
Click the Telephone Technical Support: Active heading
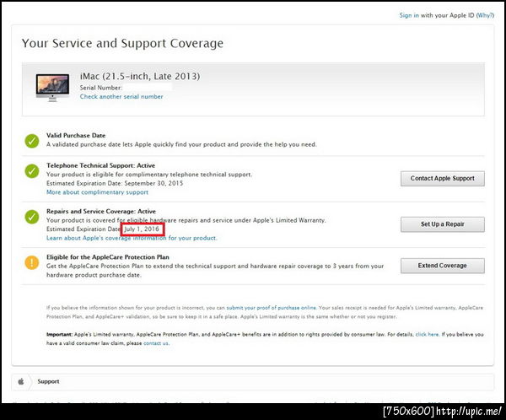100,165
